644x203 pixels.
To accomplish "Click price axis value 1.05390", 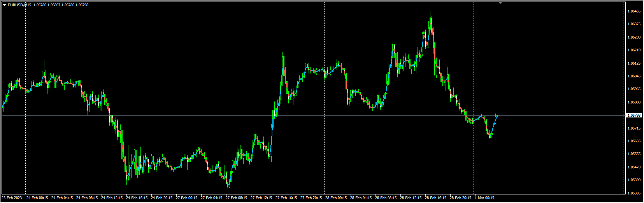I will (x=634, y=180).
